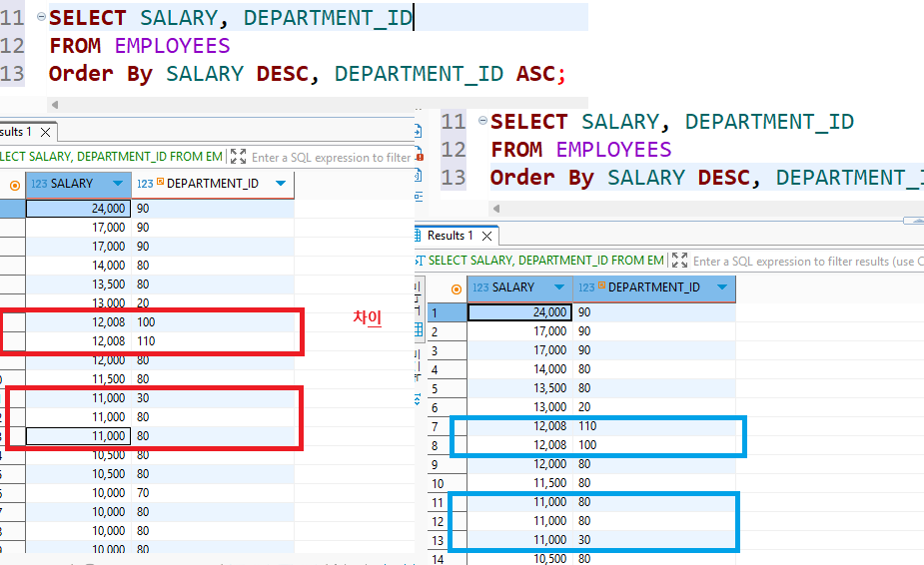Click the DESC keyword in right editor line 13
The width and height of the screenshot is (924, 565).
point(723,178)
